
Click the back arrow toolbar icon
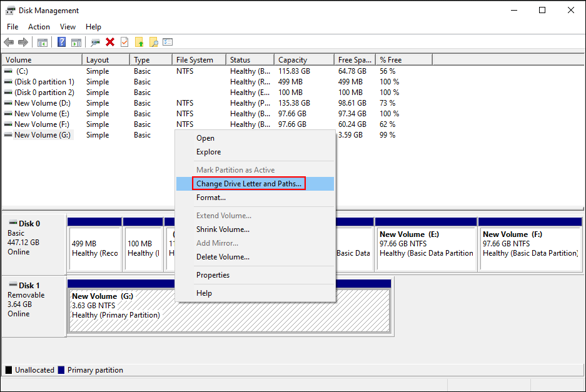[x=9, y=42]
